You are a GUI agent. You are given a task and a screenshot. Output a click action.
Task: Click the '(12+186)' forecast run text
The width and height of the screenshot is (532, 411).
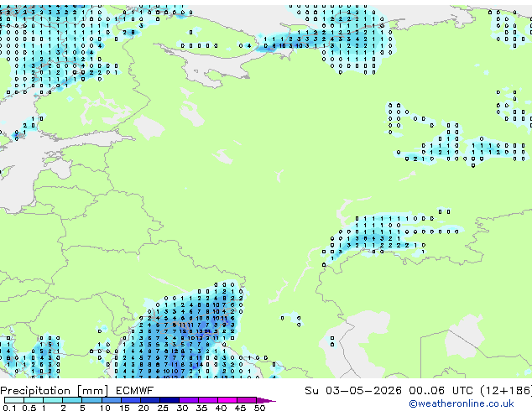505,391
